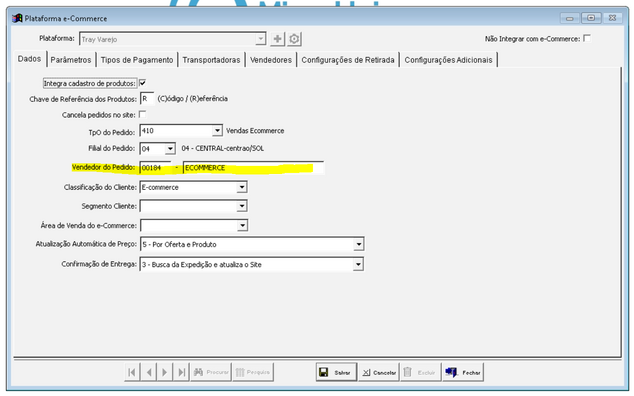Go to the last record
This screenshot has height=396, width=634.
pyautogui.click(x=182, y=372)
